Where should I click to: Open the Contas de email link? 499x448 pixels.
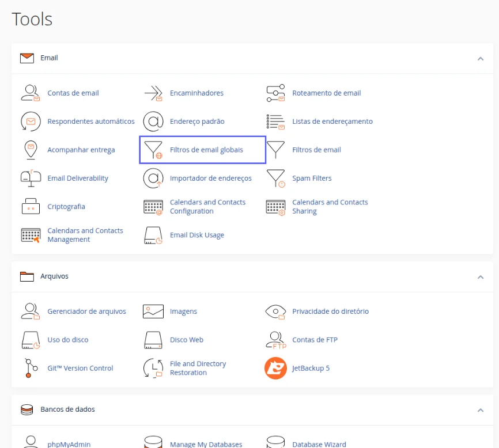click(x=73, y=93)
